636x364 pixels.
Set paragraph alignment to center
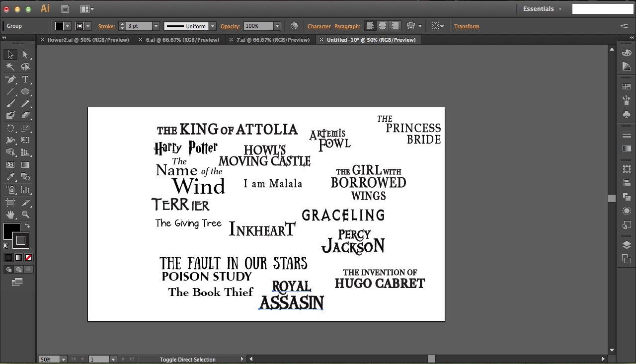click(382, 26)
